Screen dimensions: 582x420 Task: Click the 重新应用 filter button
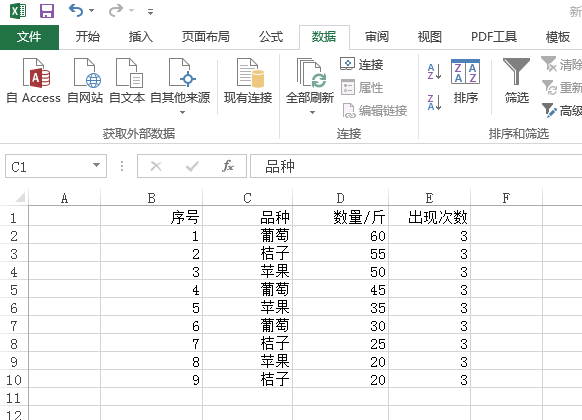coord(561,88)
